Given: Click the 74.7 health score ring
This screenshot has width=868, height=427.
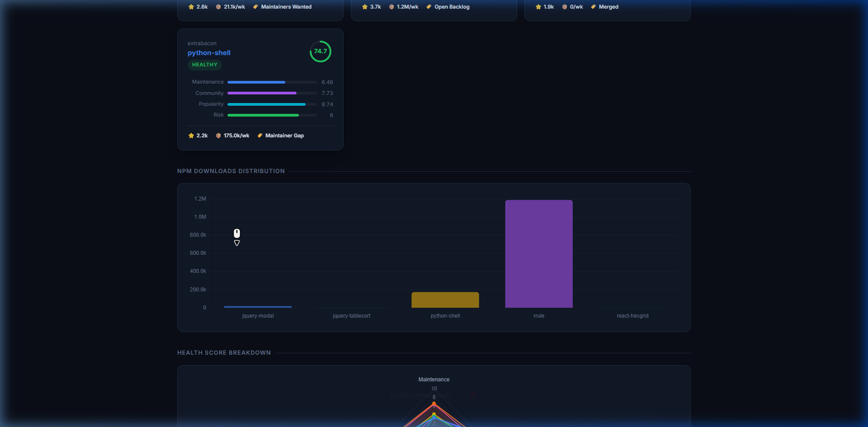Looking at the screenshot, I should 321,52.
